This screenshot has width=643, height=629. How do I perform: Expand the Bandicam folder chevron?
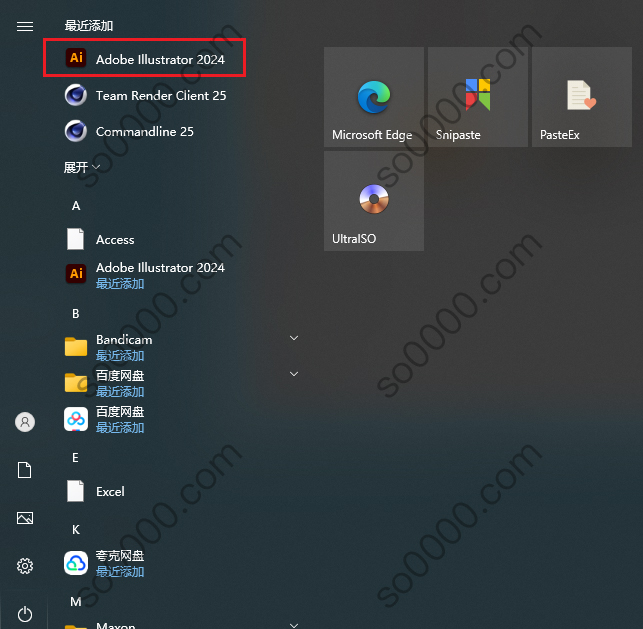click(x=294, y=338)
